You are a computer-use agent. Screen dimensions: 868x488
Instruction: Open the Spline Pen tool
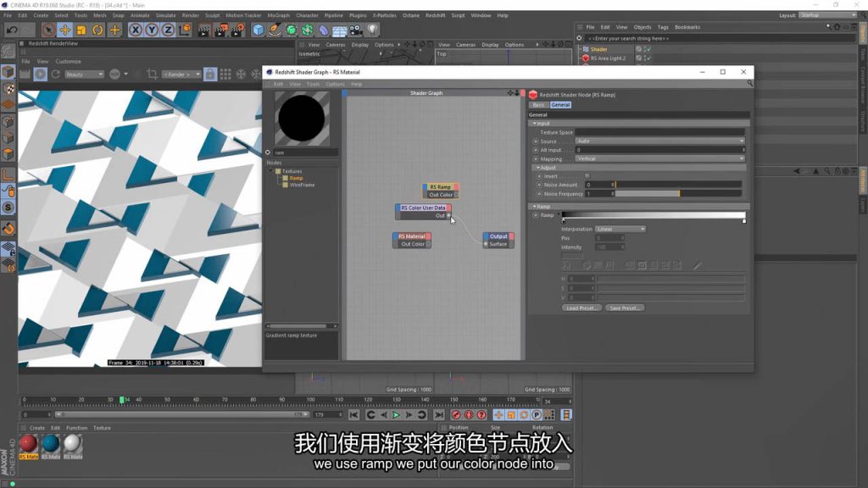click(275, 30)
